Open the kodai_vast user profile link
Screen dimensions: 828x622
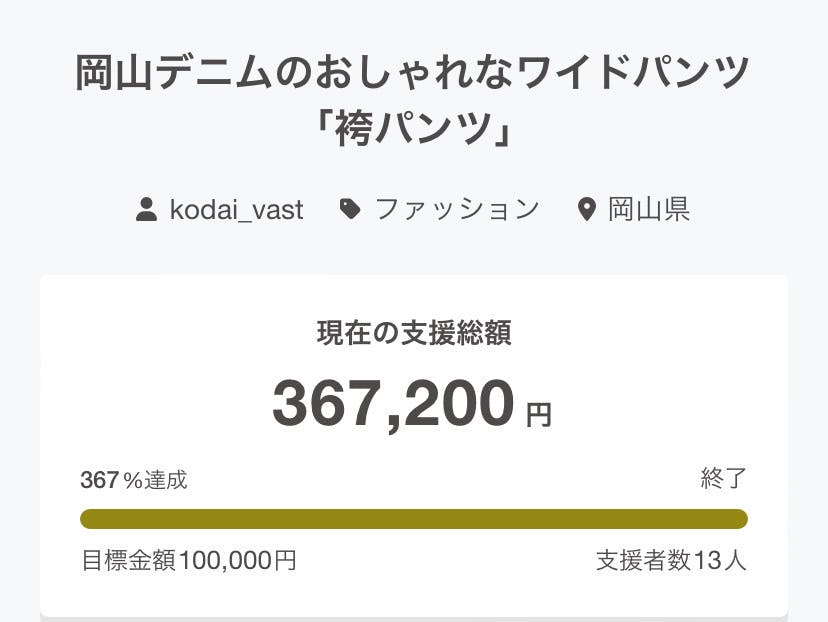coord(236,210)
